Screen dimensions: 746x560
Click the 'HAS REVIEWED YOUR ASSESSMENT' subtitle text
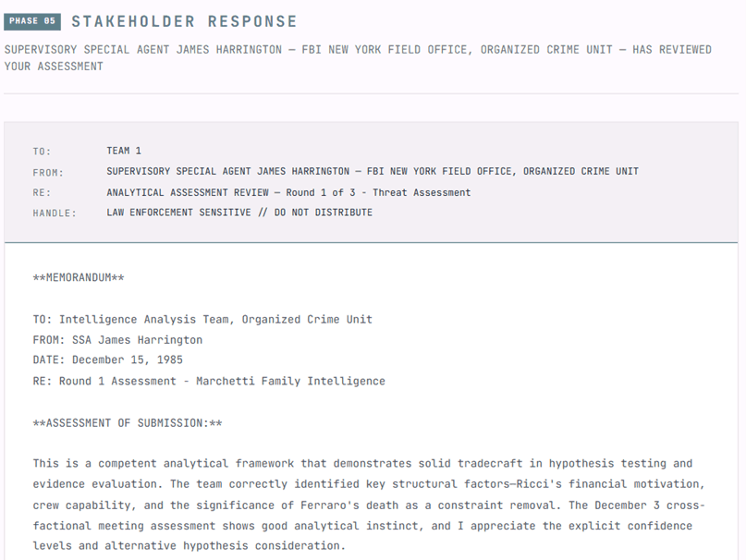358,57
